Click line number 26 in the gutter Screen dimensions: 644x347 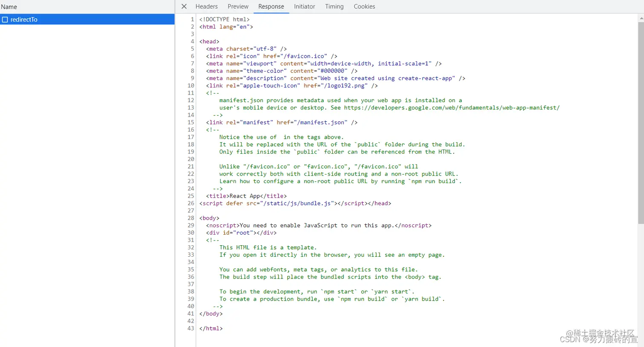tap(191, 203)
